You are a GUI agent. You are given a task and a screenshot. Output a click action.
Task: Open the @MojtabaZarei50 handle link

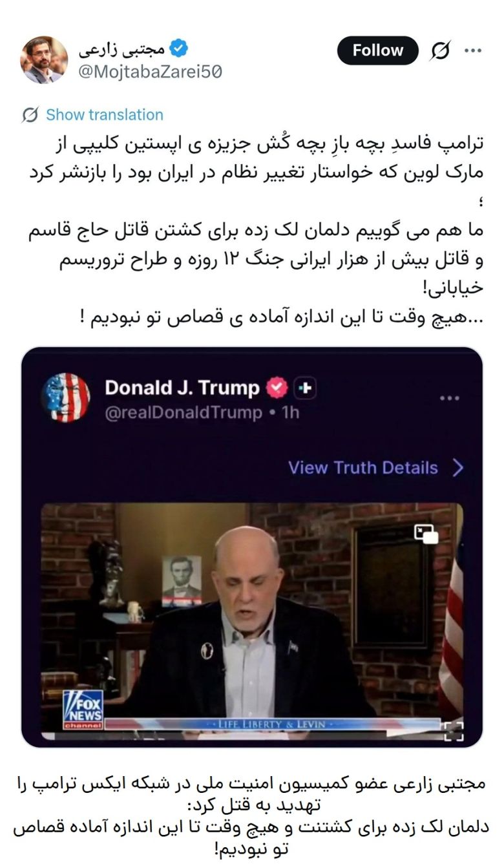coord(151,72)
